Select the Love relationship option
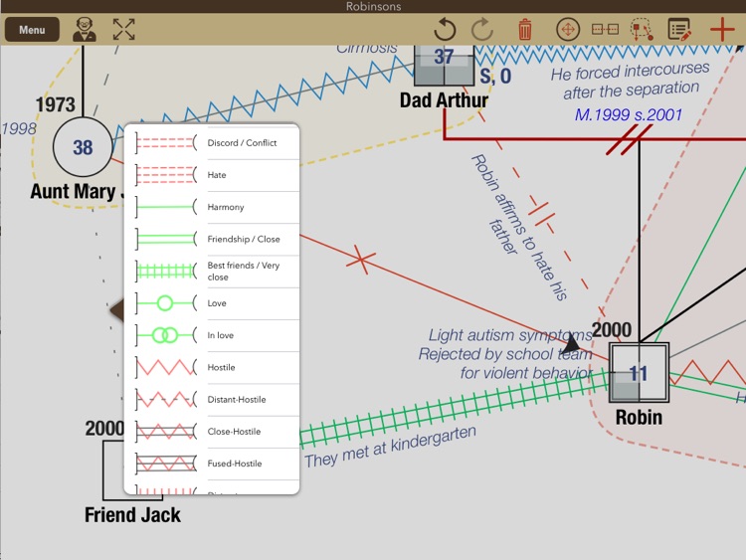 tap(212, 303)
